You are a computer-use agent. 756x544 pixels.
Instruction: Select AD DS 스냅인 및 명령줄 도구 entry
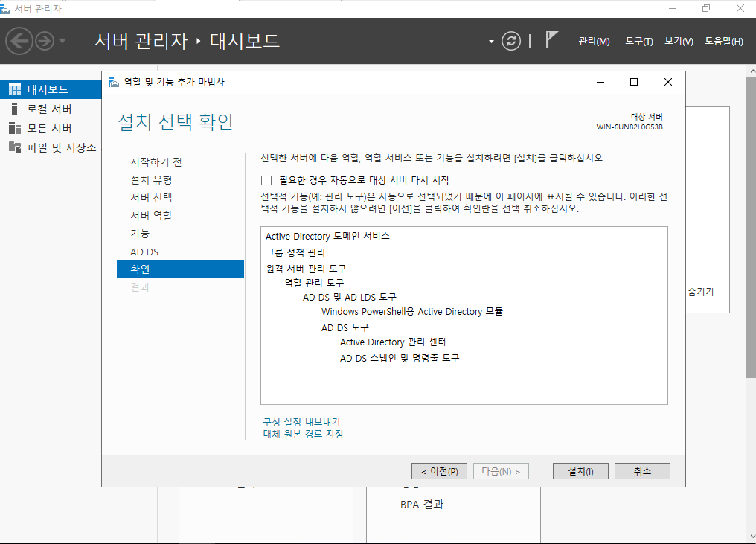point(400,359)
